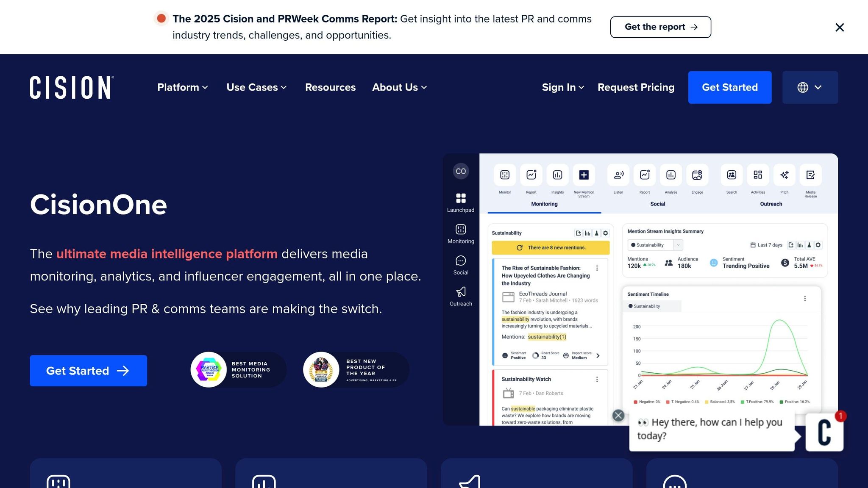
Task: Click the 'ultimate media intelligence platform' text
Action: click(x=167, y=254)
